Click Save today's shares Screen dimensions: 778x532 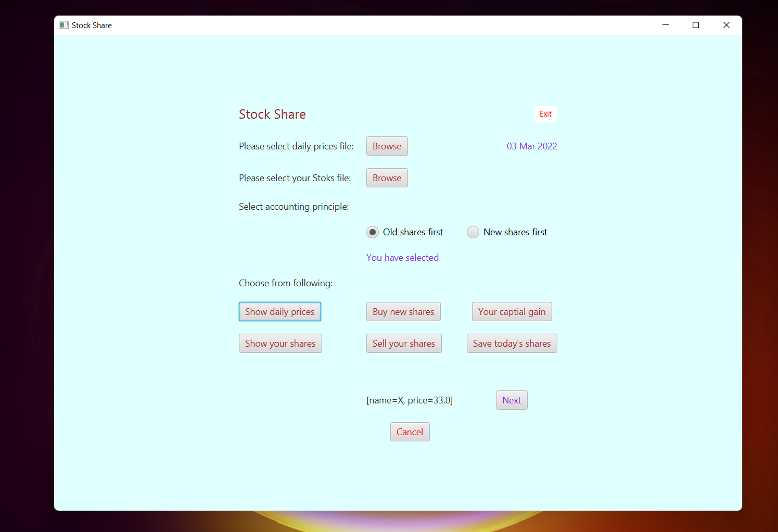[x=512, y=343]
